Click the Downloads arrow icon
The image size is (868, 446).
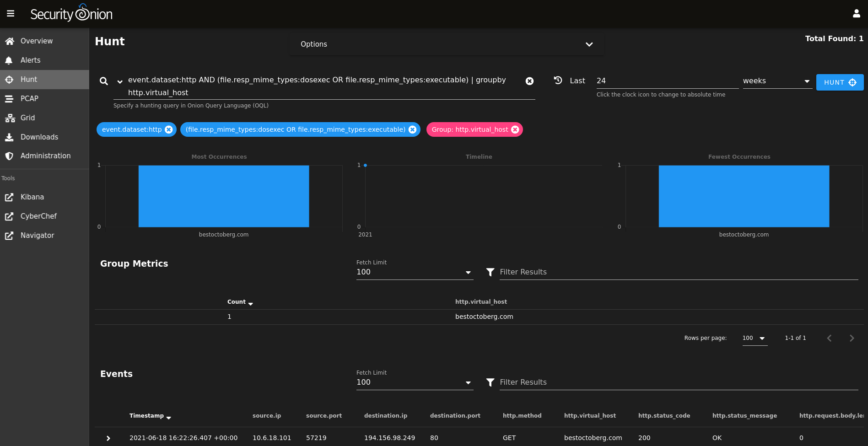(9, 137)
